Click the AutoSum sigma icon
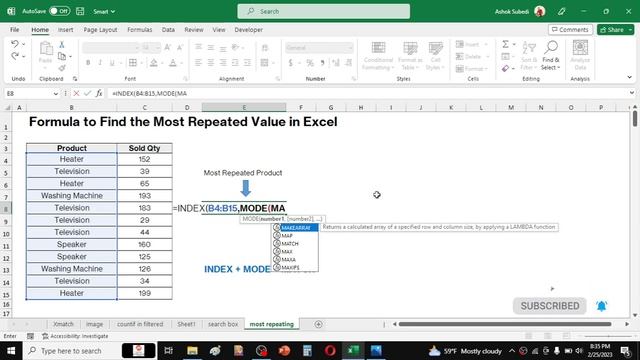This screenshot has height=360, width=640. [x=505, y=44]
